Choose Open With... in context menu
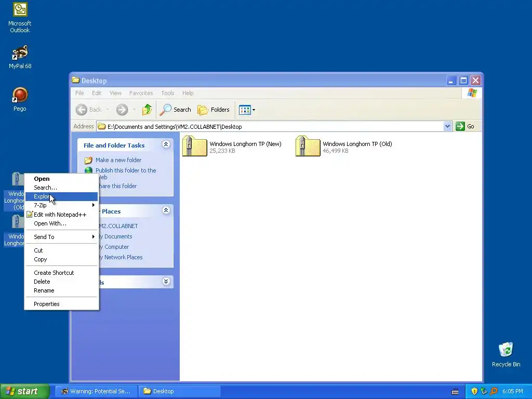The image size is (532, 399). [x=61, y=223]
